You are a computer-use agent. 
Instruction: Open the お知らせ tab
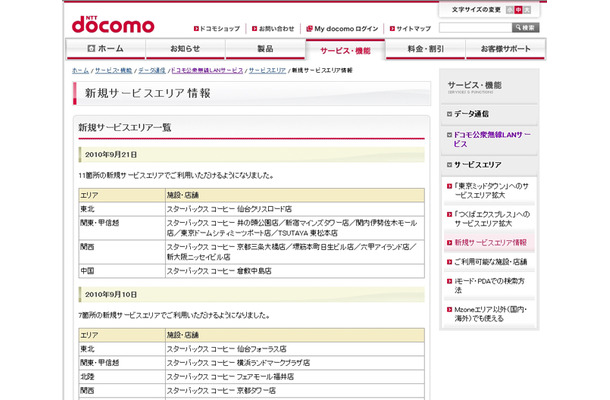pos(186,49)
